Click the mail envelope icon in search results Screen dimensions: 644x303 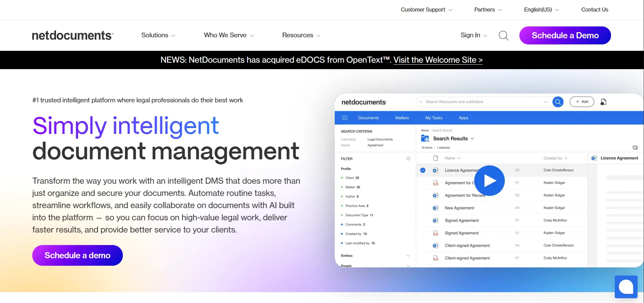(x=635, y=147)
